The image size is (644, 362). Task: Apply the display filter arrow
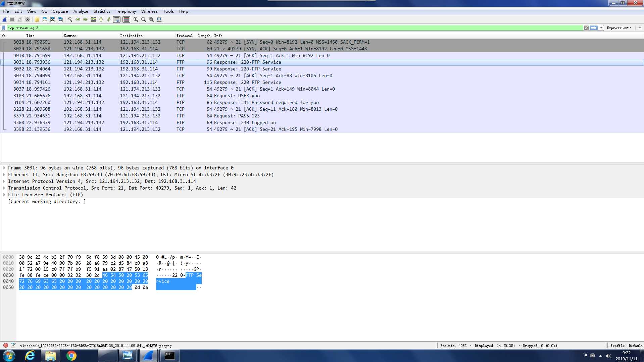click(x=594, y=28)
